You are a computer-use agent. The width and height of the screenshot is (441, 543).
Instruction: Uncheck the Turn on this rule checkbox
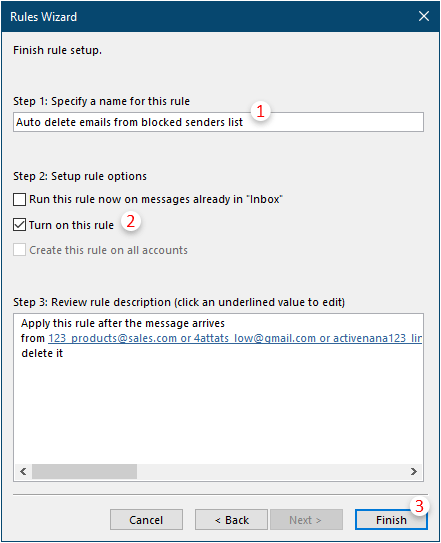tap(19, 225)
